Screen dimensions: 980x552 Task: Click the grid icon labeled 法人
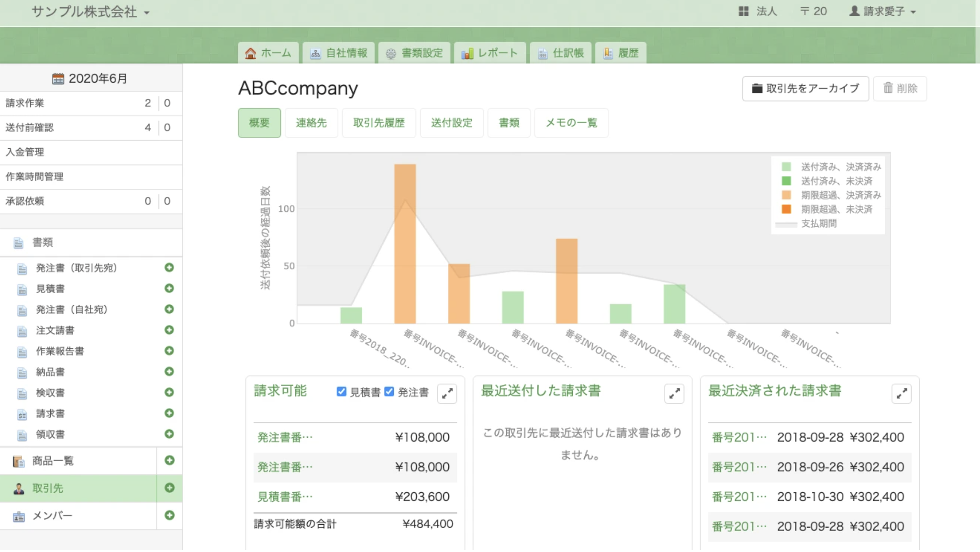pos(743,11)
